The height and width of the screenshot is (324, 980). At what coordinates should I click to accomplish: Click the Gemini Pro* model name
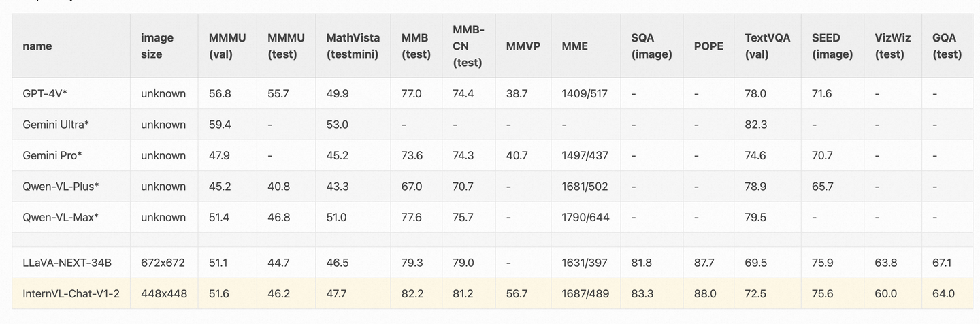coord(52,155)
